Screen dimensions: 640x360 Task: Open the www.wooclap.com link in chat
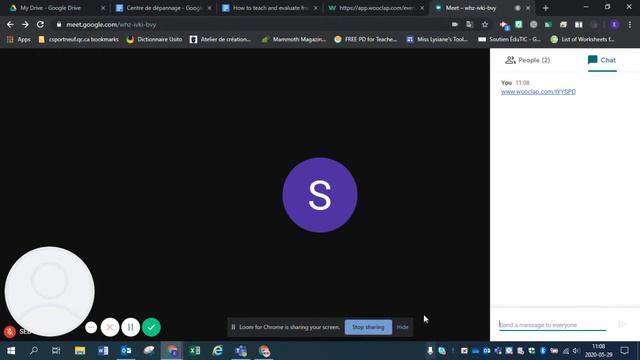[x=538, y=92]
